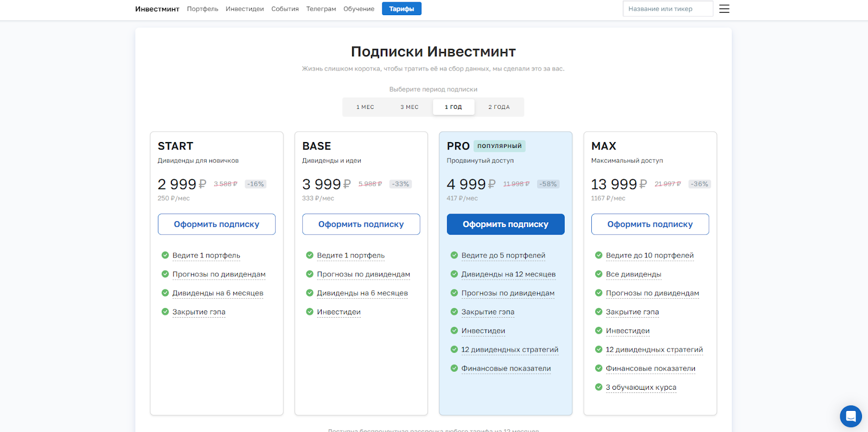The height and width of the screenshot is (432, 868).
Task: Select the 1 ГОД subscription period
Action: (454, 107)
